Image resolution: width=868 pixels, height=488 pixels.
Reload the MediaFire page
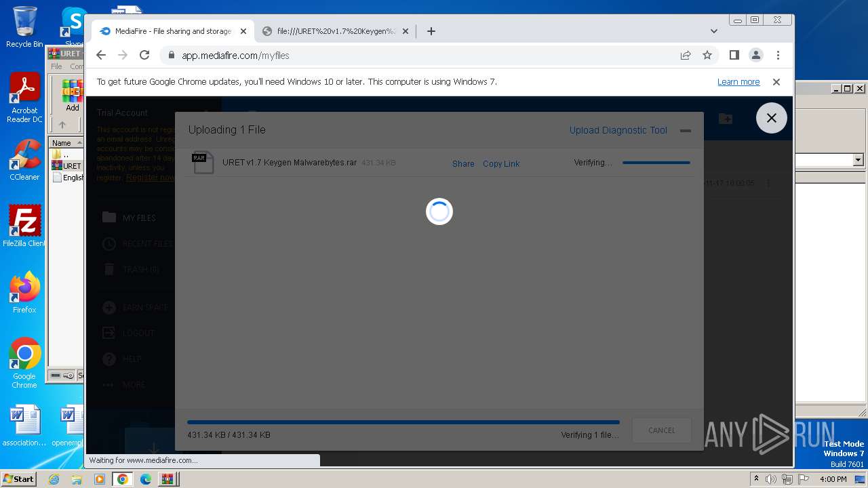click(x=144, y=55)
